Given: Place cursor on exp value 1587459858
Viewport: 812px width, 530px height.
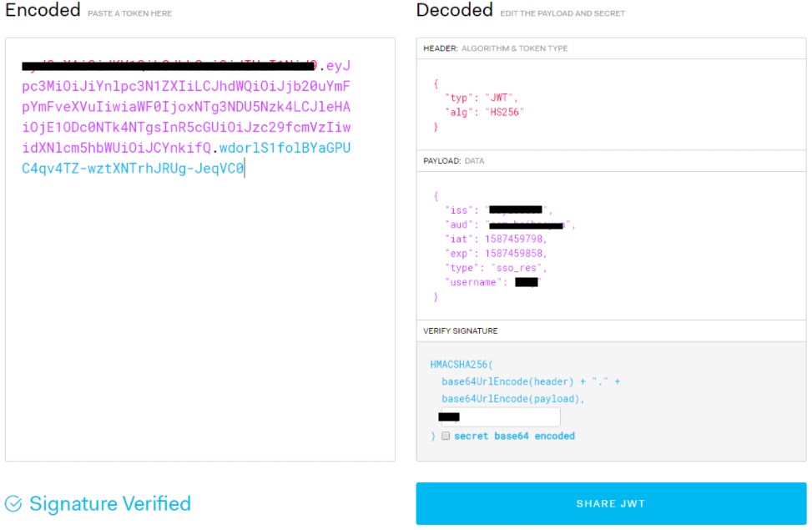Looking at the screenshot, I should click(x=516, y=253).
